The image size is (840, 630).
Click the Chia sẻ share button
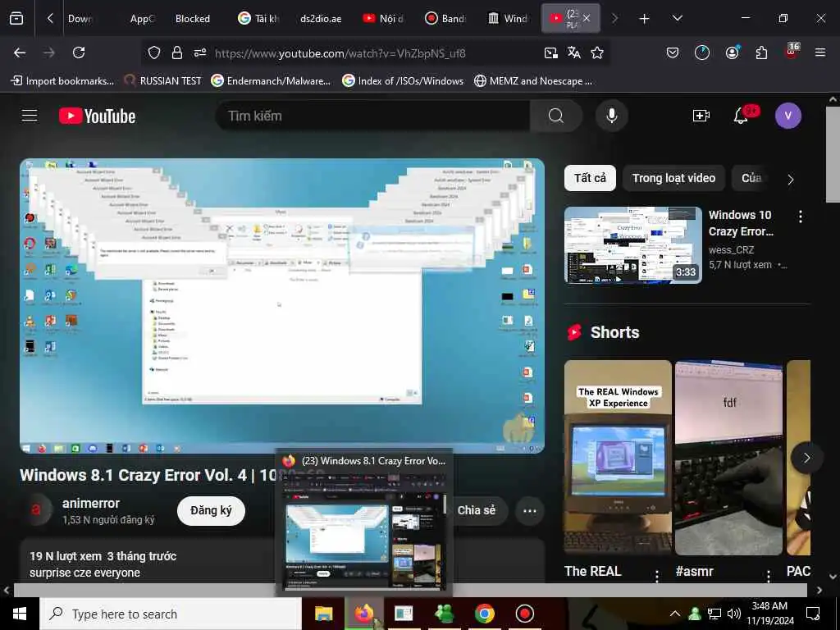pos(477,510)
